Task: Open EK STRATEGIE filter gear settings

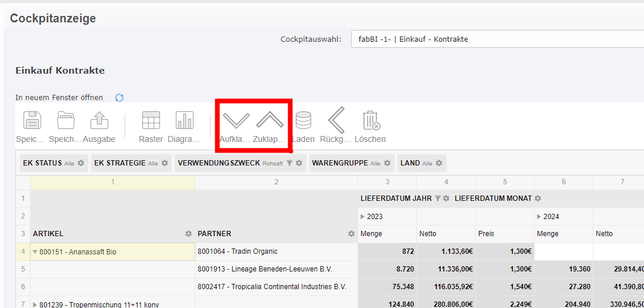Action: point(165,163)
